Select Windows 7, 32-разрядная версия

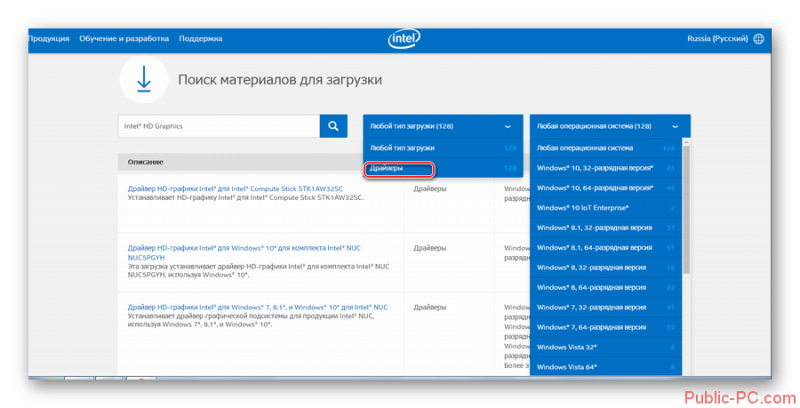[x=606, y=307]
